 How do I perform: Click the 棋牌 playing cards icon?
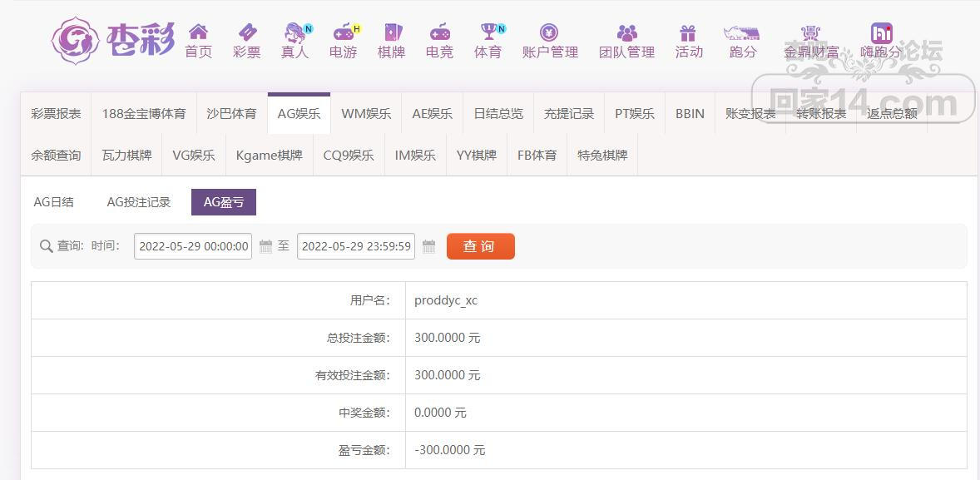(391, 32)
